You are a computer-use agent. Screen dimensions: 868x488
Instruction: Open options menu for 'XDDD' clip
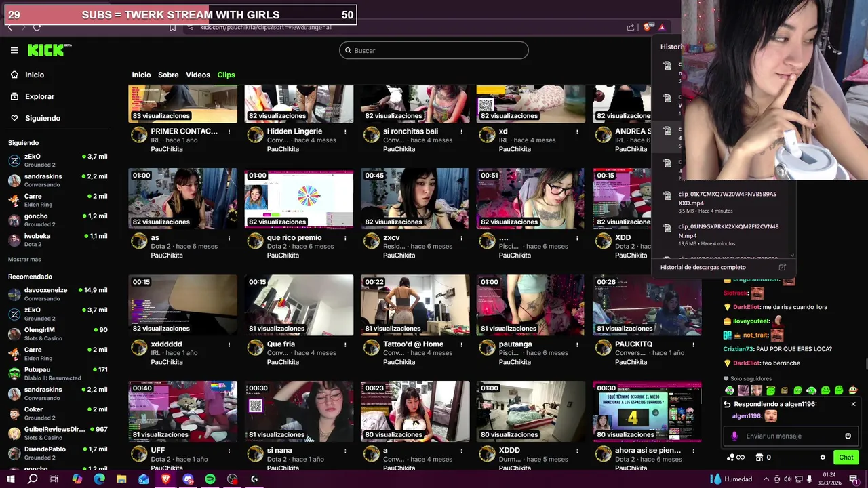pos(577,451)
